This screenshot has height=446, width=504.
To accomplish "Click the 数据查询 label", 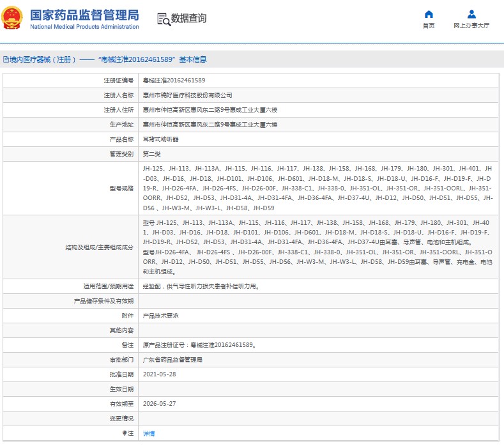I will [x=188, y=19].
